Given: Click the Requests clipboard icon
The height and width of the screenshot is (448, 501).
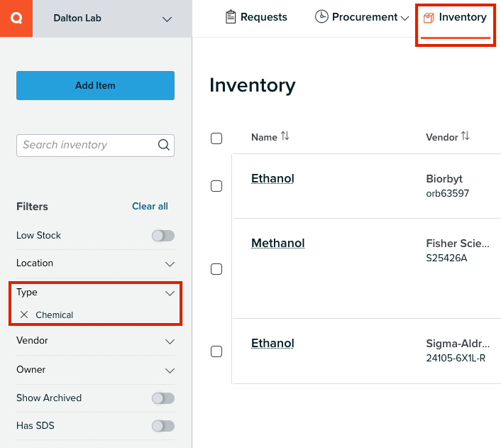Looking at the screenshot, I should 231,17.
